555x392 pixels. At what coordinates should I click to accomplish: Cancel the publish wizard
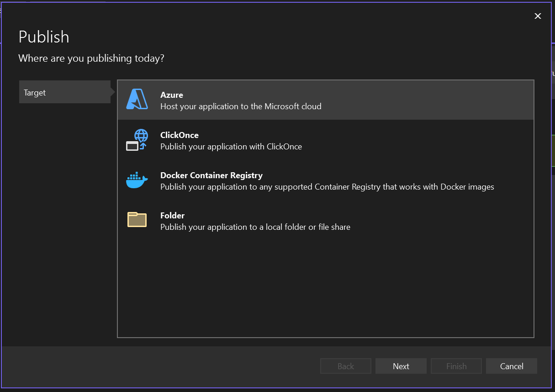[x=511, y=366]
